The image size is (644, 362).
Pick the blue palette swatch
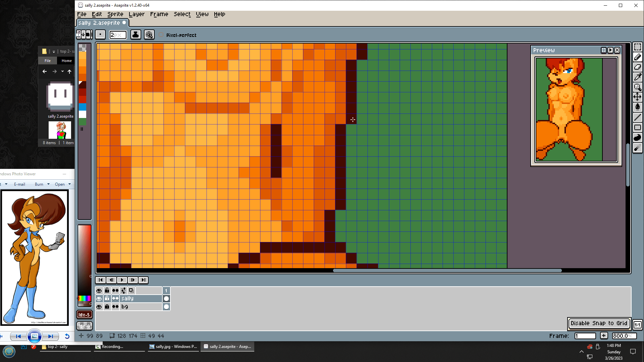pyautogui.click(x=83, y=107)
